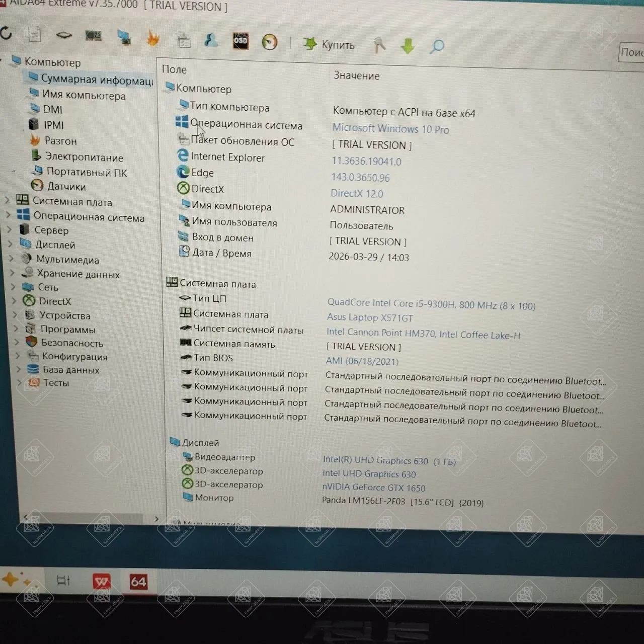
Task: Click the circular refresh arrow in the toolbar
Action: (6, 33)
